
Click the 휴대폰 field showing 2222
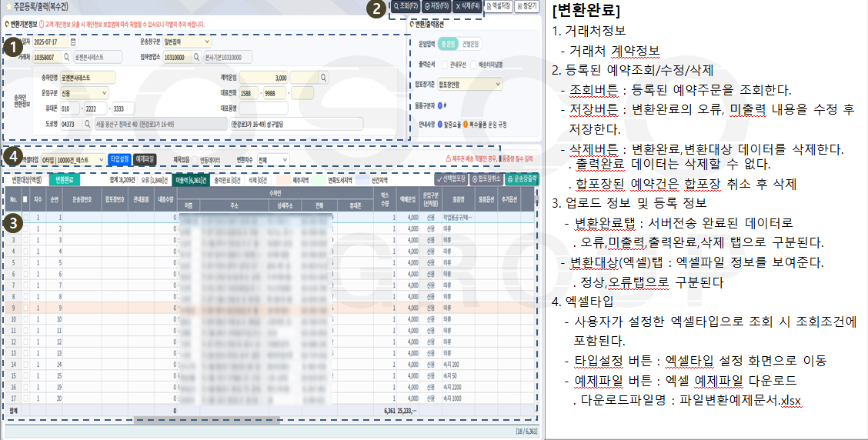point(94,108)
